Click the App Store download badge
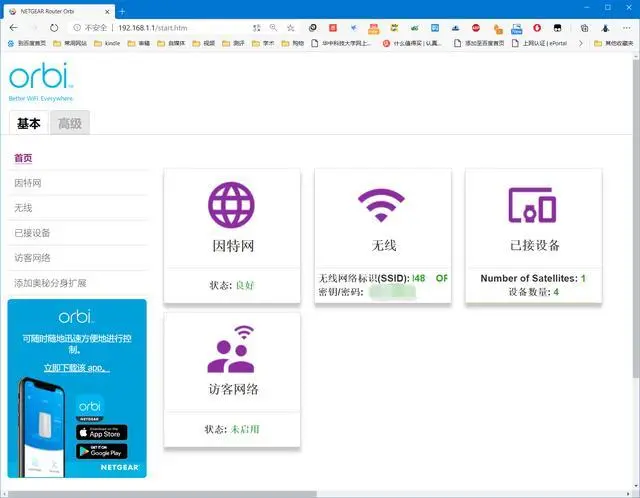Image resolution: width=640 pixels, height=498 pixels. 102,433
